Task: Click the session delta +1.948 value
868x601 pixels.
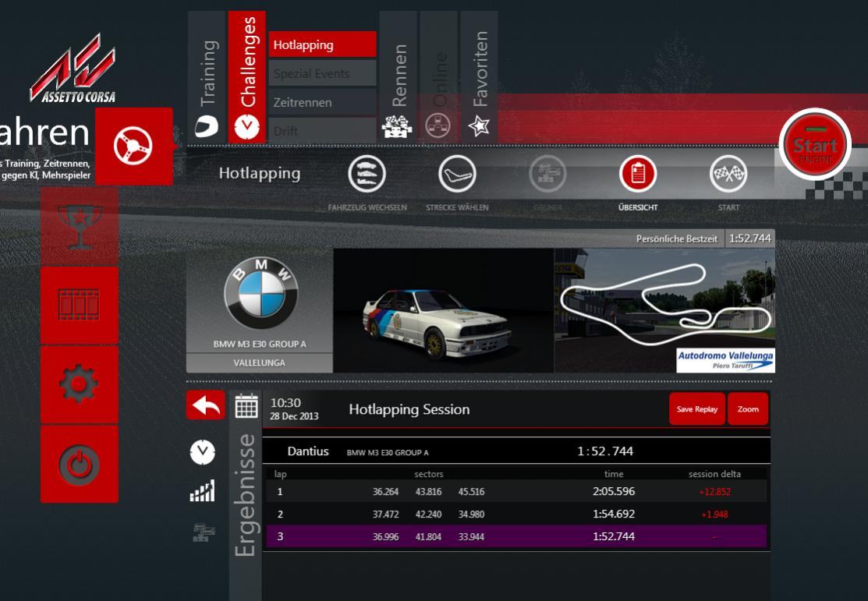Action: tap(714, 514)
